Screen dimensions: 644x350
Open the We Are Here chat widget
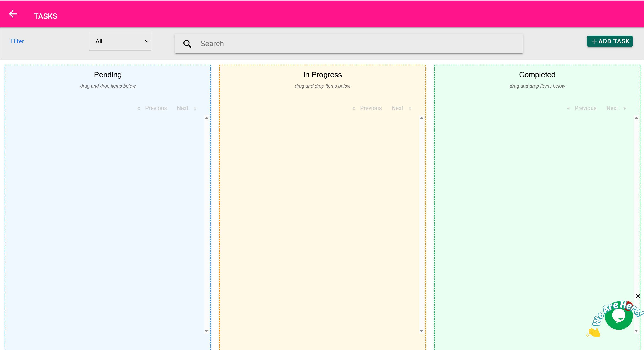619,316
